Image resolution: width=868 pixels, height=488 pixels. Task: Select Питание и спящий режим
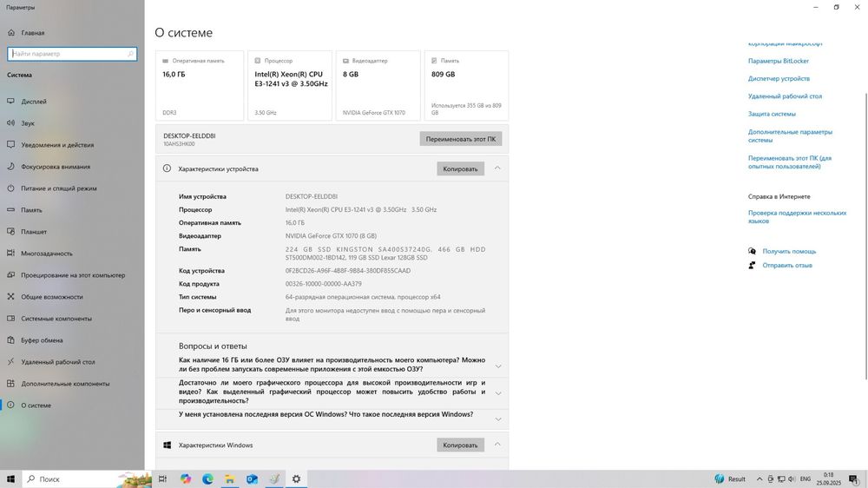point(59,188)
